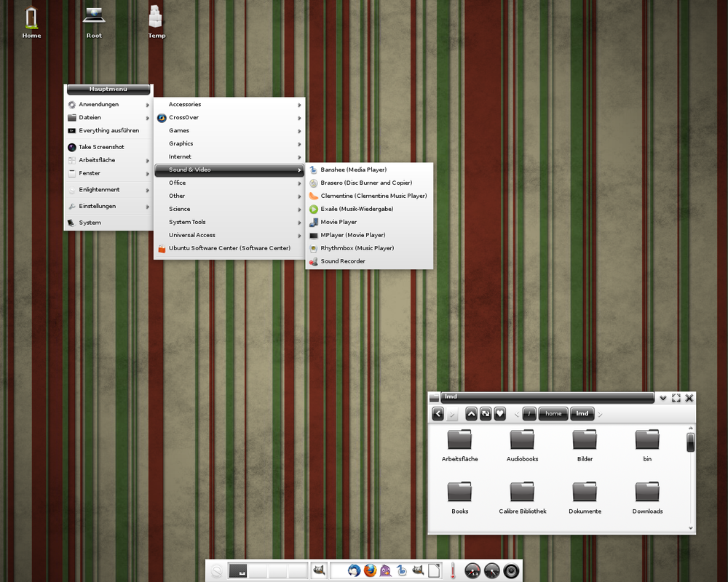Viewport: 728px width, 582px height.
Task: Click the window menu icon left of the lmd title
Action: pos(434,397)
